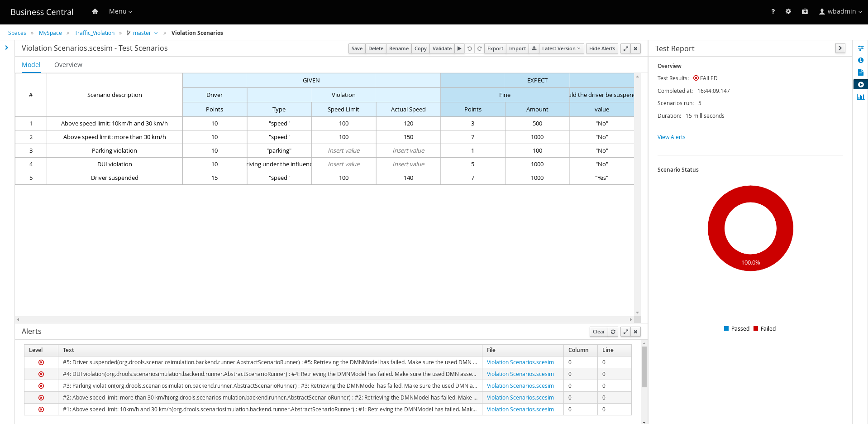
Task: Click error icon for alert #5 Driver suspended
Action: [41, 362]
